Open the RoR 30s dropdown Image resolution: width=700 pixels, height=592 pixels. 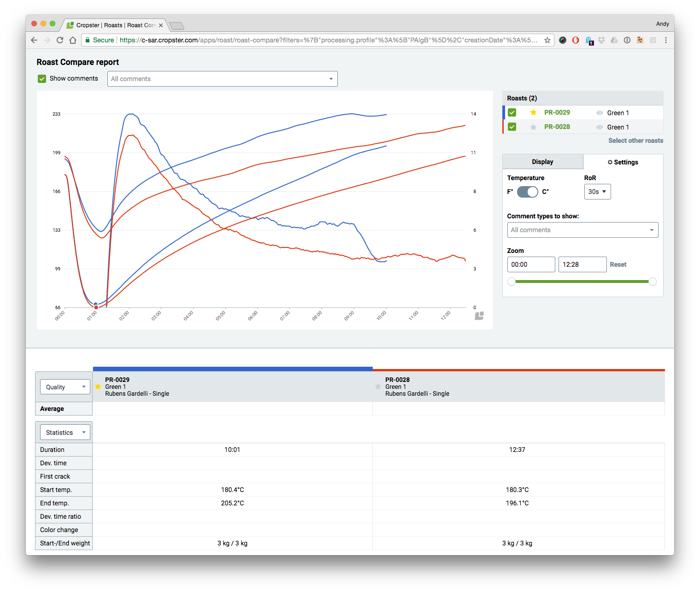[x=597, y=192]
